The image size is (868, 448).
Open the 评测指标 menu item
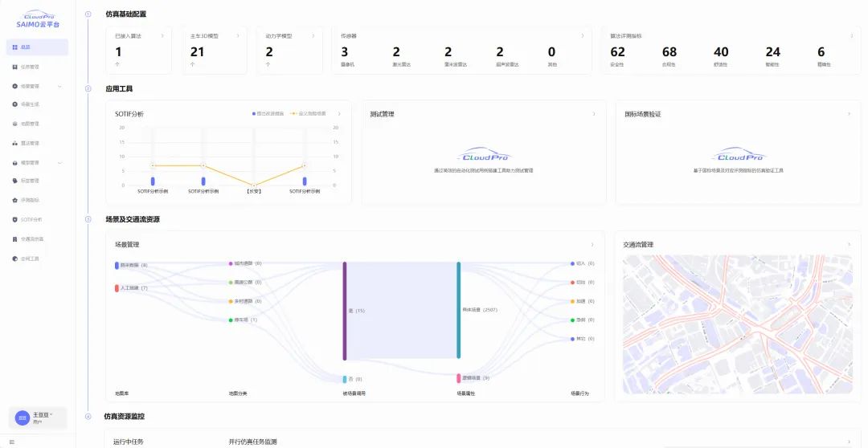coord(29,200)
